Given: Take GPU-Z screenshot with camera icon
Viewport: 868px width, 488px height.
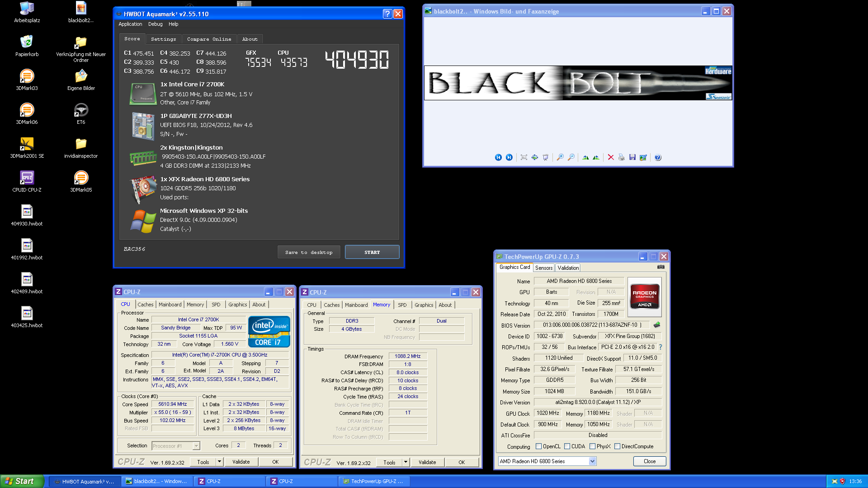Looking at the screenshot, I should 661,267.
